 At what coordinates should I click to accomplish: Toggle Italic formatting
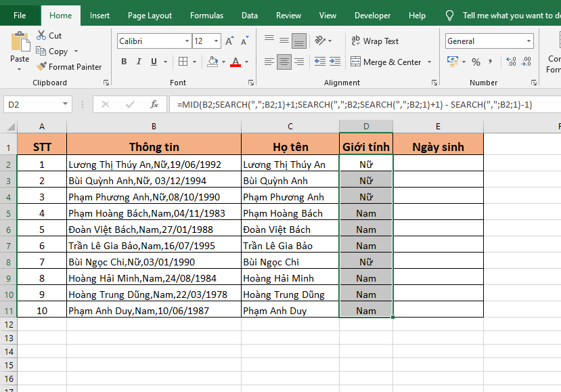tap(141, 62)
